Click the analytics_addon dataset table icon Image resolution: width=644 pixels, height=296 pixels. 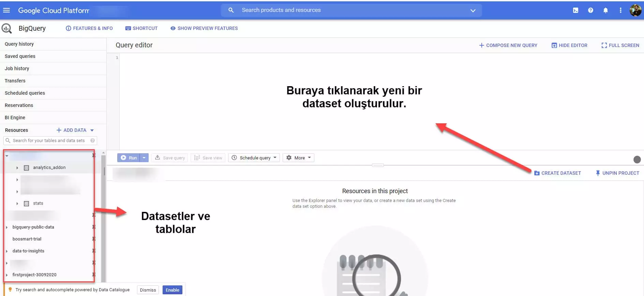pyautogui.click(x=26, y=168)
